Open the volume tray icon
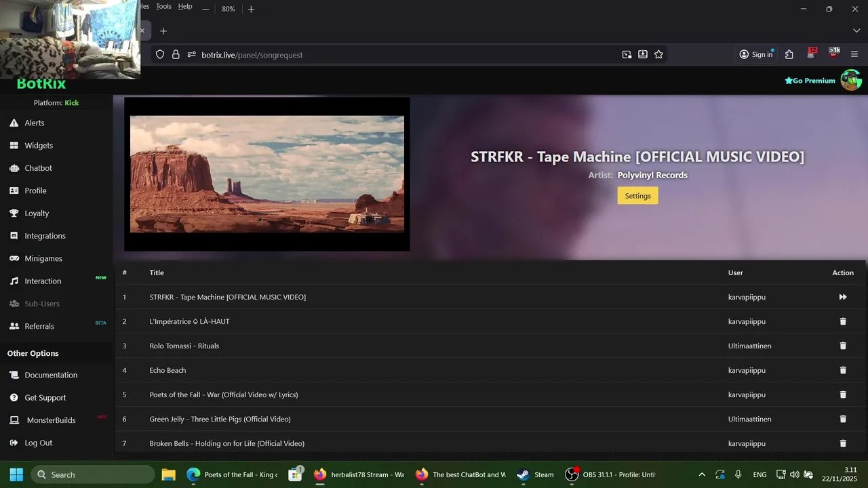The width and height of the screenshot is (868, 488). tap(795, 474)
